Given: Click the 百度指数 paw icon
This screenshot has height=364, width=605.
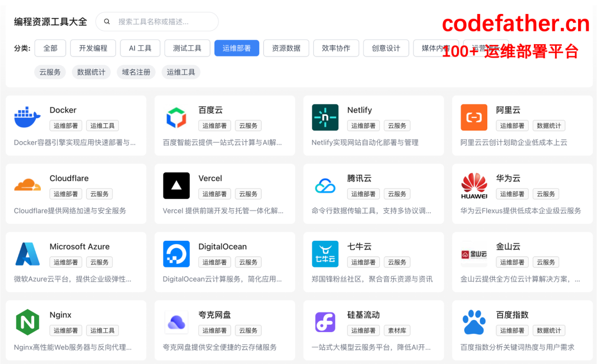Looking at the screenshot, I should click(x=474, y=323).
